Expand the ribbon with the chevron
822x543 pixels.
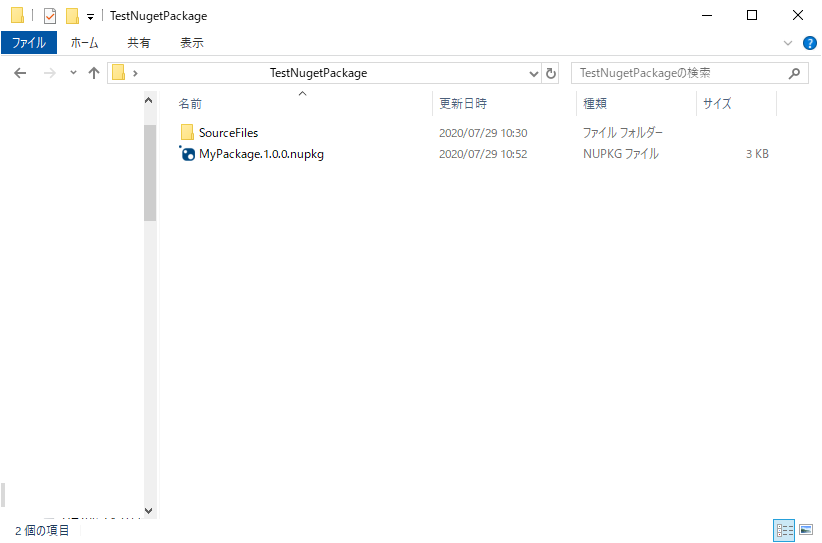coord(787,43)
